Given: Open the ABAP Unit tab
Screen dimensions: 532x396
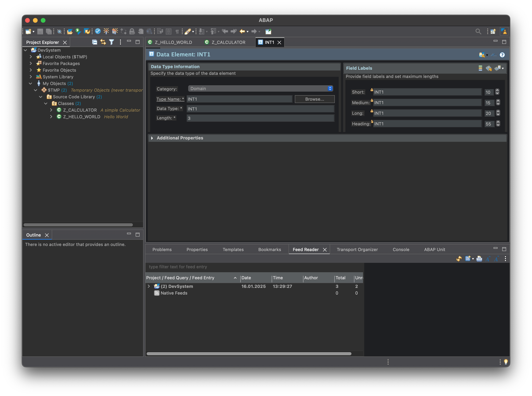Looking at the screenshot, I should 434,250.
